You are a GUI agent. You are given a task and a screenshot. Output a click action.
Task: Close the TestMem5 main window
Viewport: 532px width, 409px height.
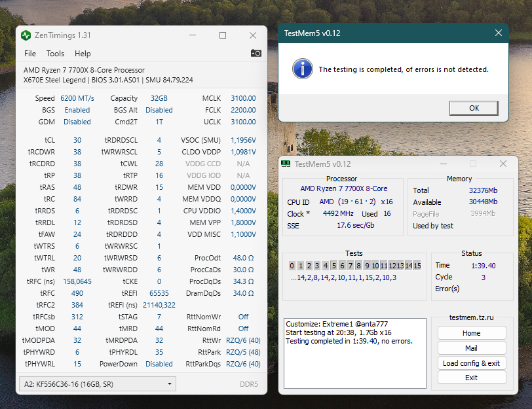pyautogui.click(x=503, y=164)
